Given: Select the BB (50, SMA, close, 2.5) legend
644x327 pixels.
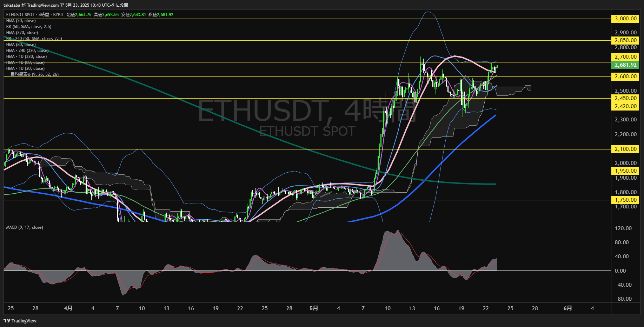Looking at the screenshot, I should click(x=29, y=27).
